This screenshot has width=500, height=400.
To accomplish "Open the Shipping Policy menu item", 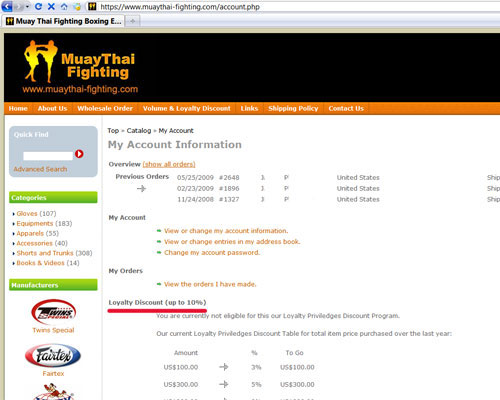I will pos(293,108).
